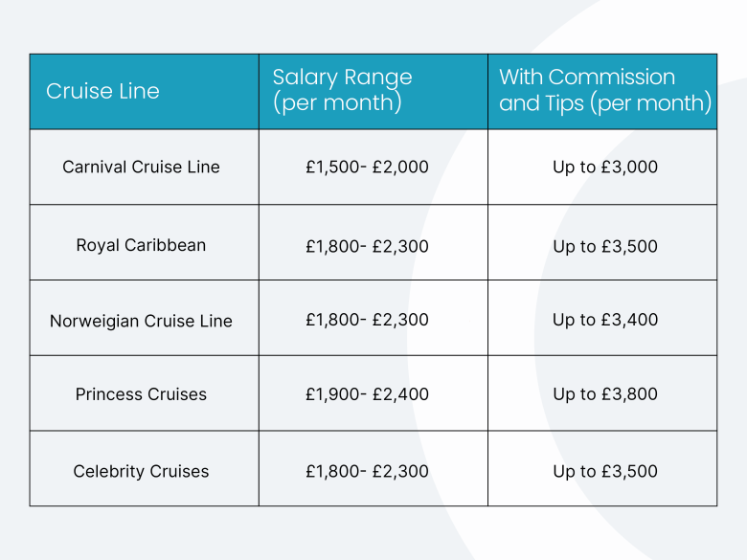Click the word Tips in header
This screenshot has width=747, height=560.
[563, 103]
